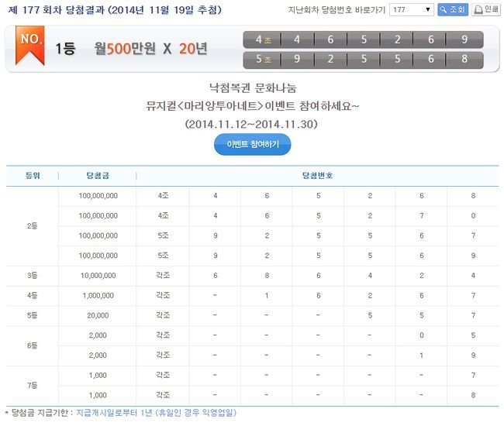Click the printer 인쇄 button
The image size is (504, 426).
(486, 10)
